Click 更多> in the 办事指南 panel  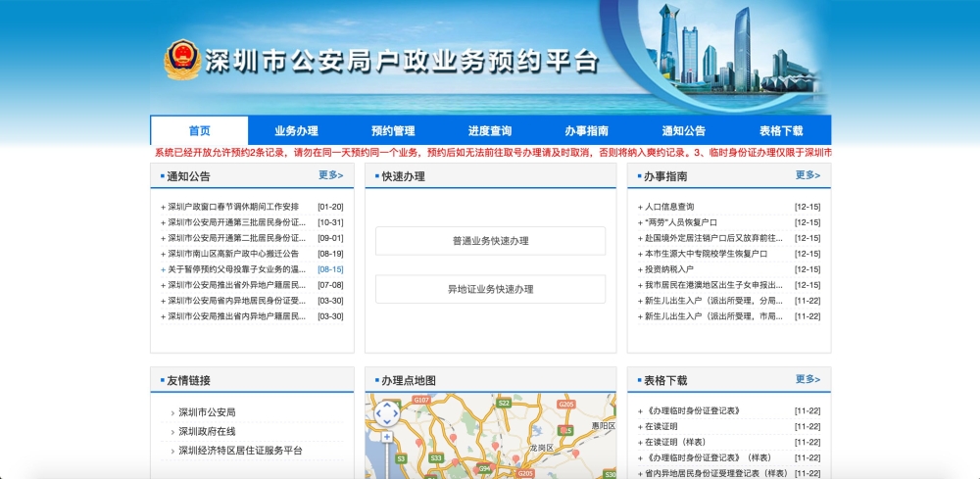[808, 175]
